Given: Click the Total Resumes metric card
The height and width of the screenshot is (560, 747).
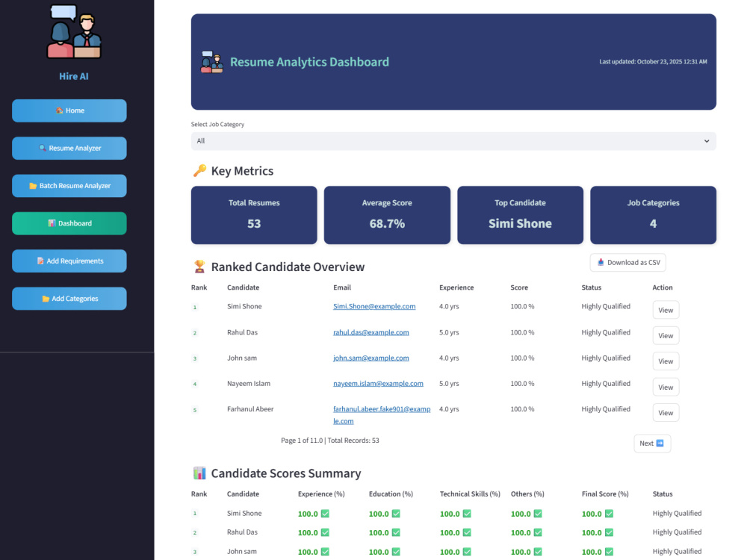Looking at the screenshot, I should tap(254, 215).
